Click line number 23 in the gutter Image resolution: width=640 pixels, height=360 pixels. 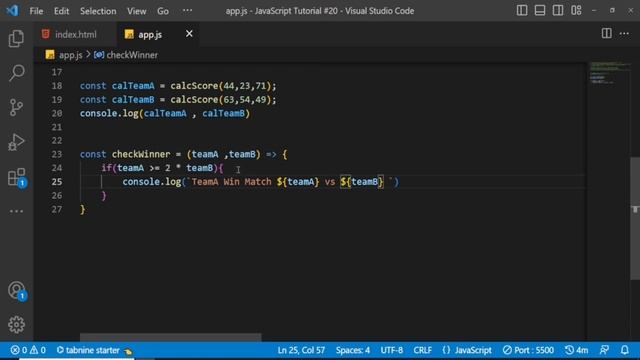(x=57, y=154)
